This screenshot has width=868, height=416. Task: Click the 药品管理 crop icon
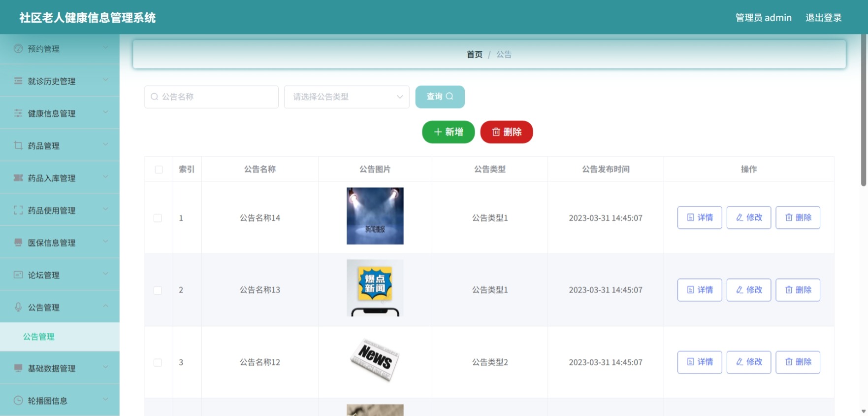18,145
